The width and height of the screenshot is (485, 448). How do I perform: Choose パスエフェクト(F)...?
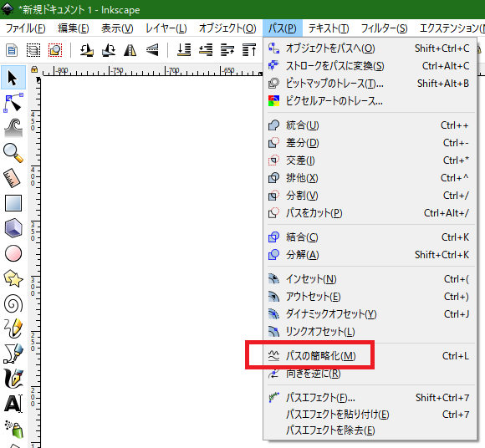[x=370, y=398]
